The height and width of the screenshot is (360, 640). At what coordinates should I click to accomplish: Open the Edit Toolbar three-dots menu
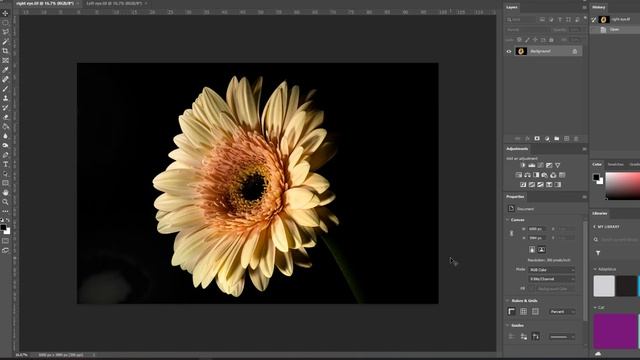pyautogui.click(x=5, y=211)
